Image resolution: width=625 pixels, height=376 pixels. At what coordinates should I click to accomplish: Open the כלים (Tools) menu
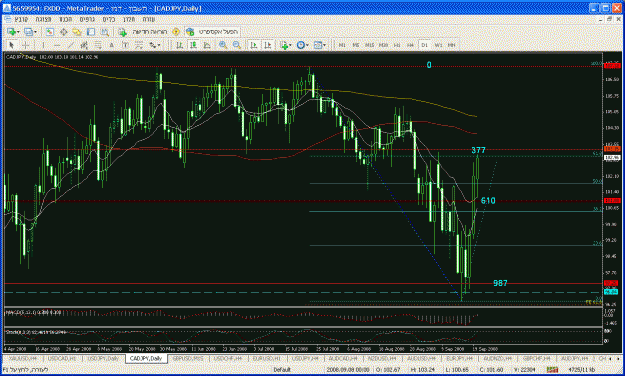109,19
